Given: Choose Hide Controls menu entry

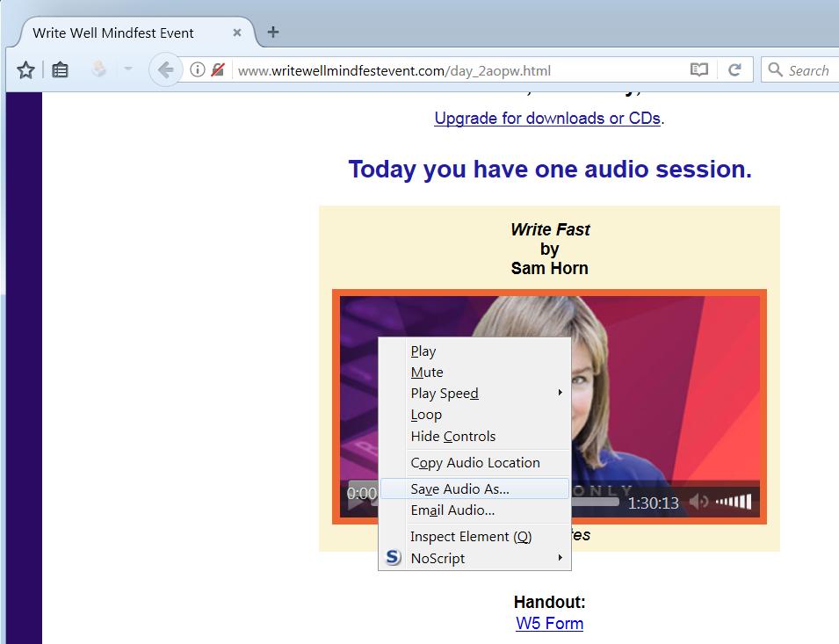Looking at the screenshot, I should [474, 436].
